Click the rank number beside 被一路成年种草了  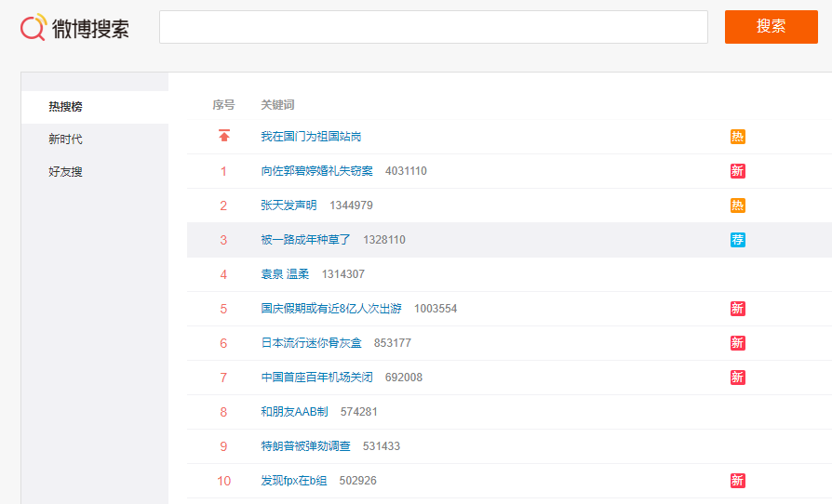223,241
